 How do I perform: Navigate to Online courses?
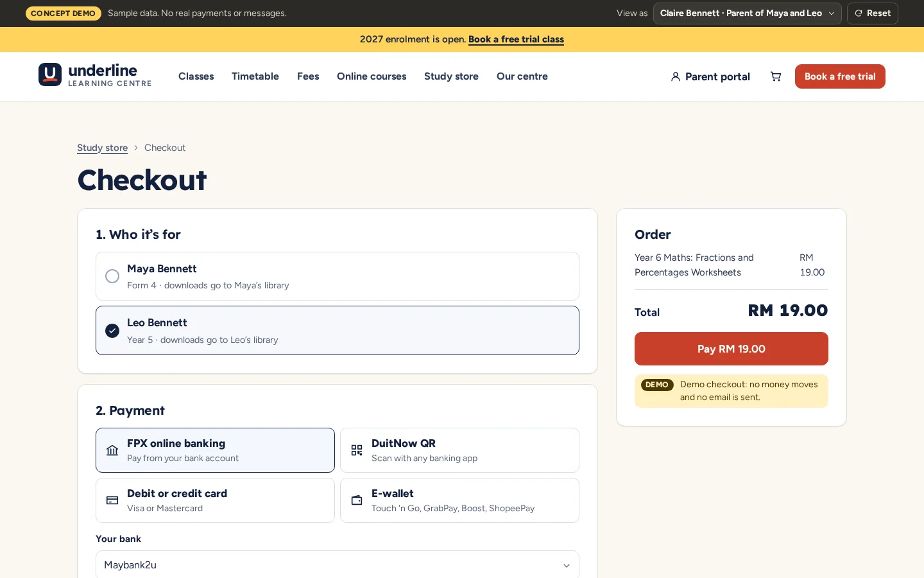click(x=372, y=76)
